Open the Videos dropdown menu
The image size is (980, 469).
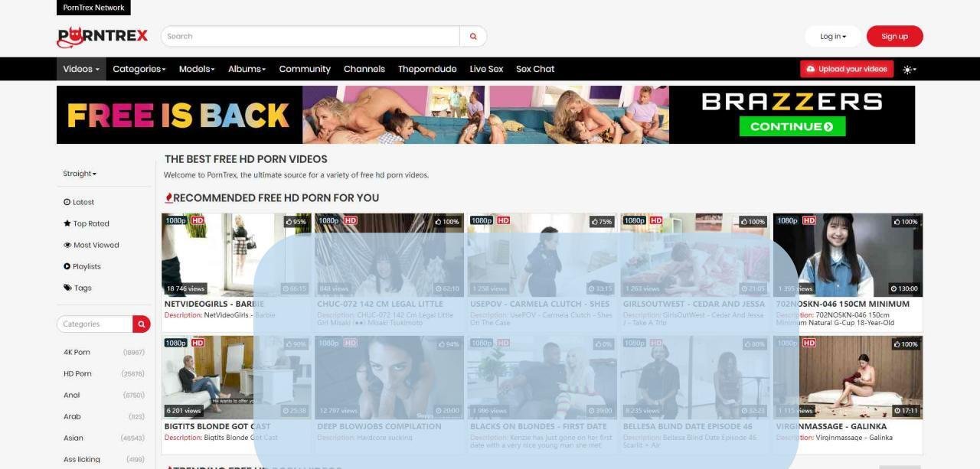click(x=81, y=69)
